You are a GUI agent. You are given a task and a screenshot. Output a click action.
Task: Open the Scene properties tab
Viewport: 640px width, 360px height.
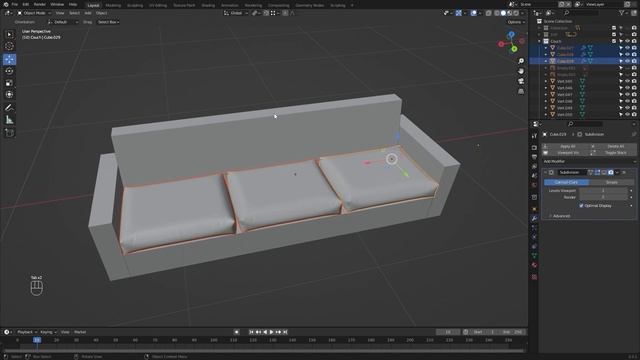click(x=534, y=176)
